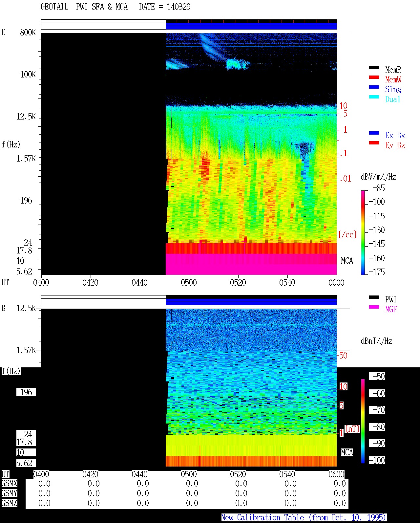Click the blue mode bar above the E spectrogram

(251, 26)
